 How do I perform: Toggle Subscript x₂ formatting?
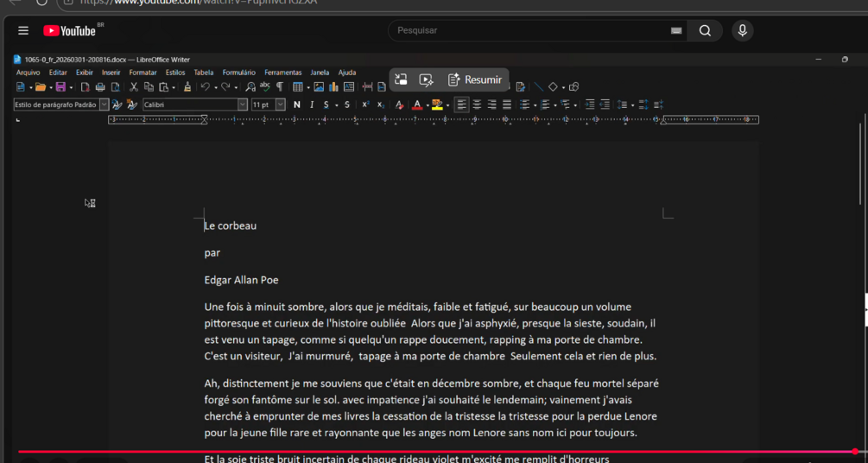381,105
